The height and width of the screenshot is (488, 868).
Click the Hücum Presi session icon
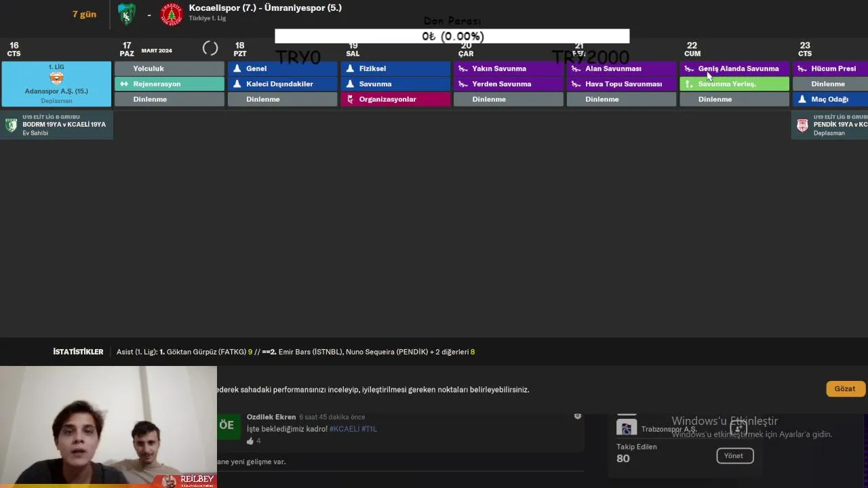(x=802, y=68)
